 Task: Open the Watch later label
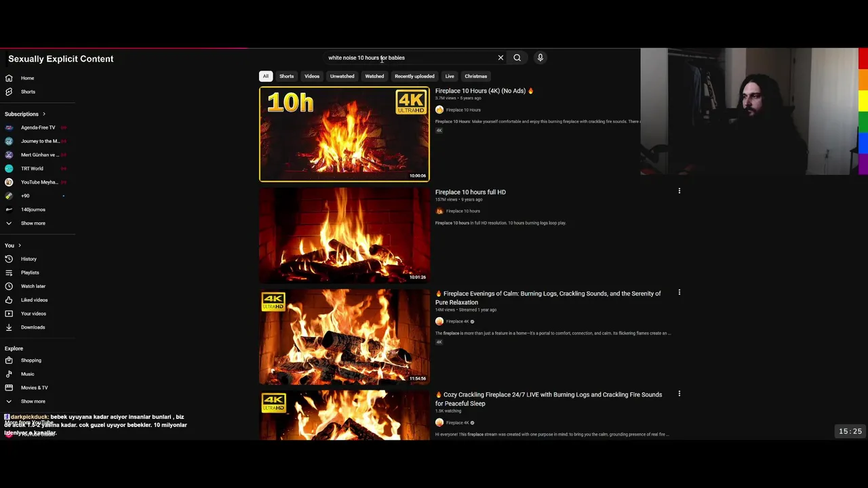point(33,286)
